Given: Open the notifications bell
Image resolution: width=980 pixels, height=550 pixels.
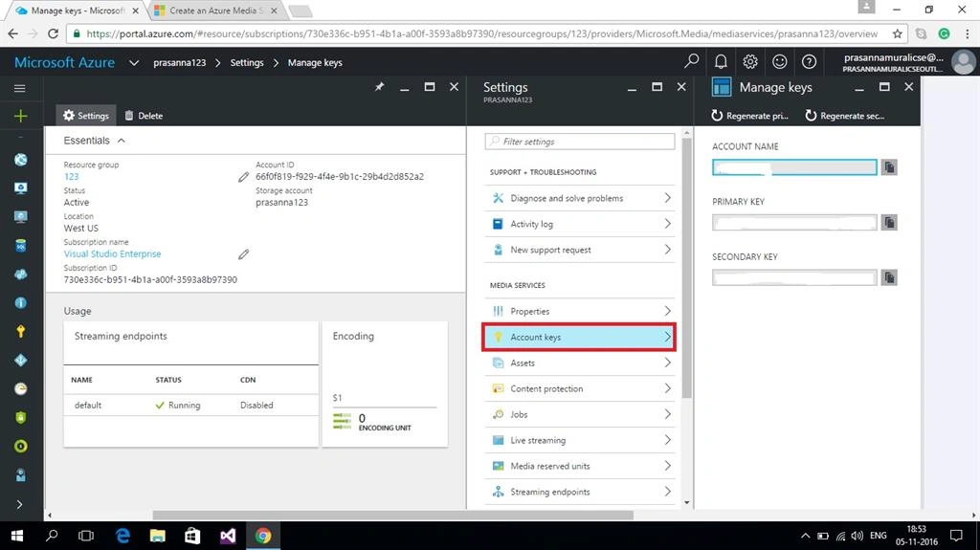Looking at the screenshot, I should point(721,61).
